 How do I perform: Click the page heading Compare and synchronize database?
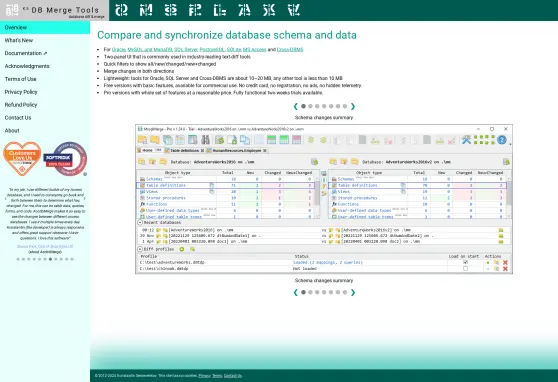point(227,35)
